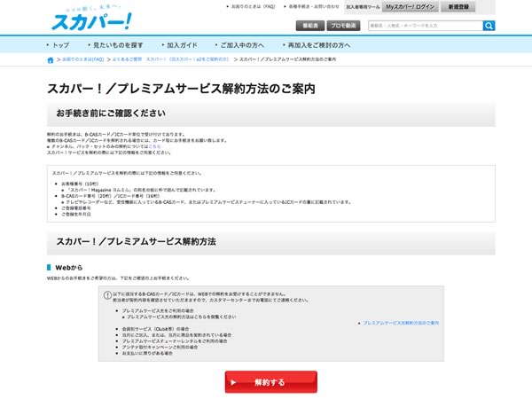
Task: Click list item 会員制サービス (Club等) の場合
Action: 155,329
